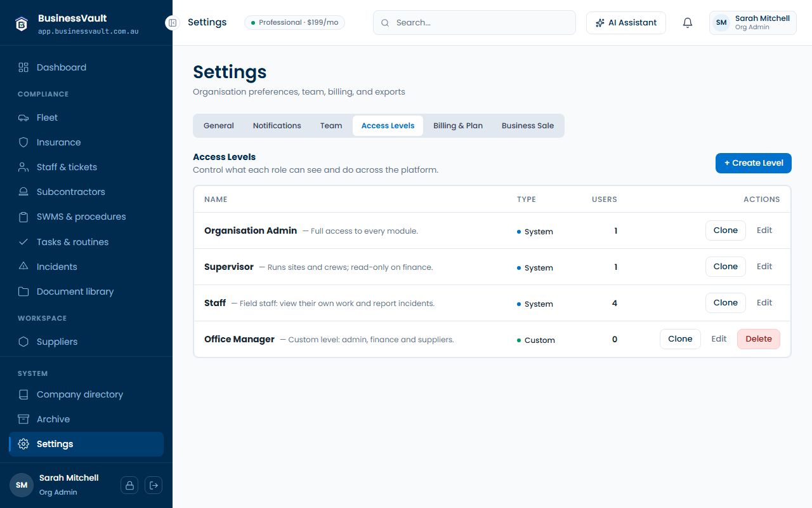Screen dimensions: 812x508
Task: Open the Document library
Action: tap(86, 291)
